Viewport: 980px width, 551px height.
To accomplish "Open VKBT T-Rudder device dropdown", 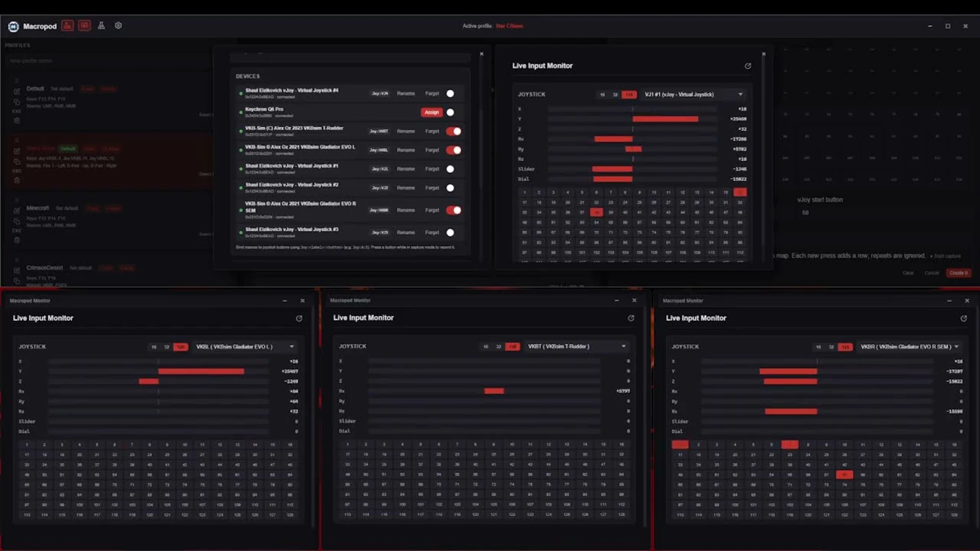I will click(x=577, y=346).
